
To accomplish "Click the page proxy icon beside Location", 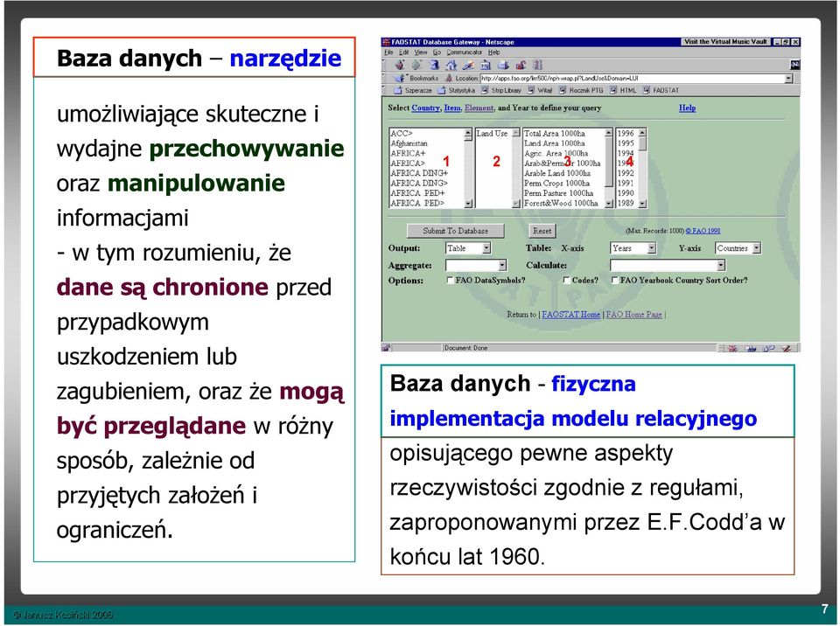I will tap(449, 78).
